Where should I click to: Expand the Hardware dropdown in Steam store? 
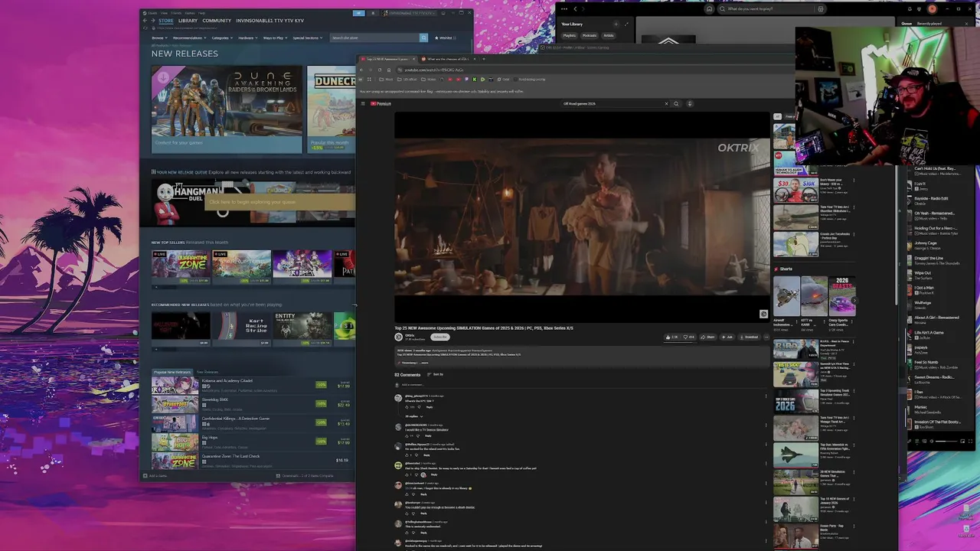tap(247, 37)
